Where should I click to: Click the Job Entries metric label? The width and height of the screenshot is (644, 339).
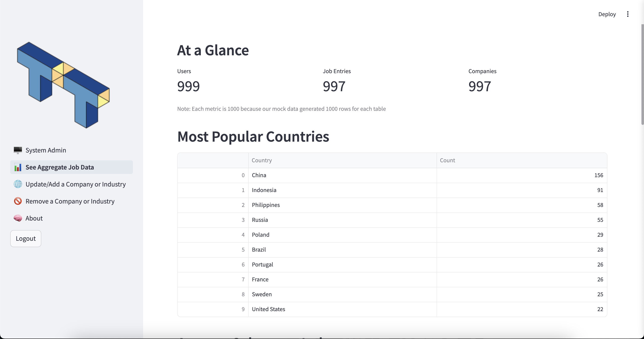(337, 71)
